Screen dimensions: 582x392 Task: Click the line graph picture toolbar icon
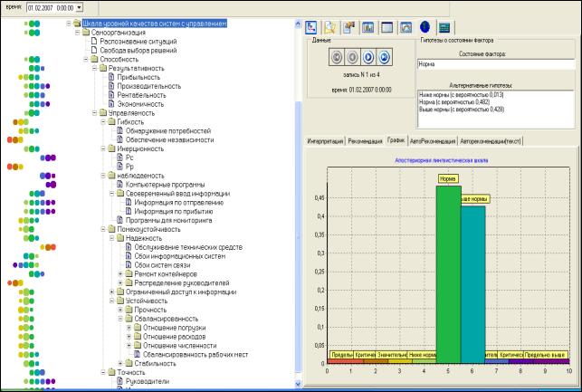click(405, 27)
